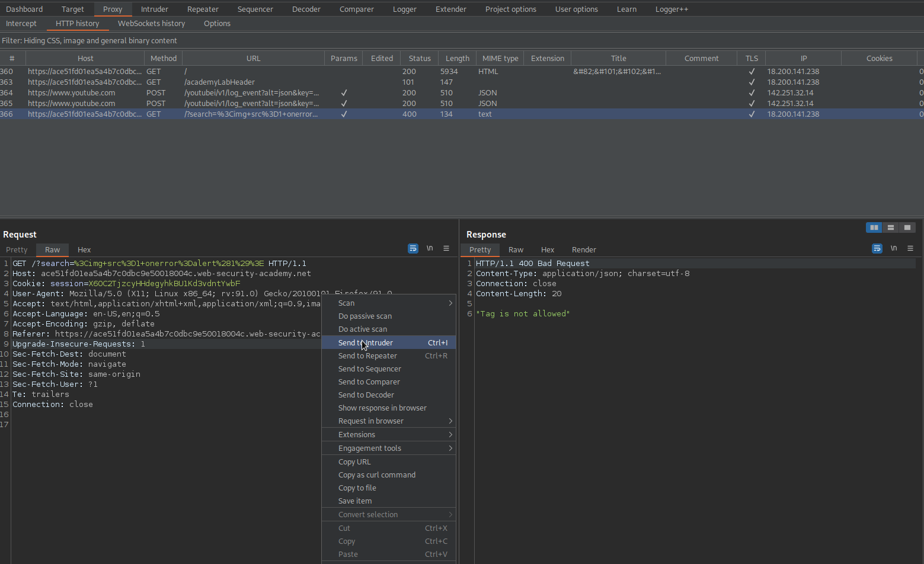Choose Send to Intruder

pyautogui.click(x=389, y=342)
